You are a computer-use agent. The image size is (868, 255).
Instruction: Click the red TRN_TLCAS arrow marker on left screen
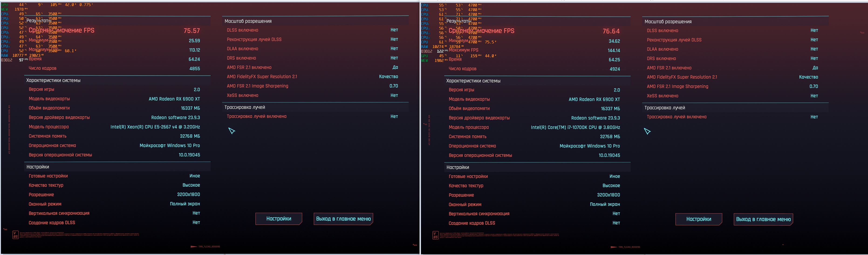[194, 247]
